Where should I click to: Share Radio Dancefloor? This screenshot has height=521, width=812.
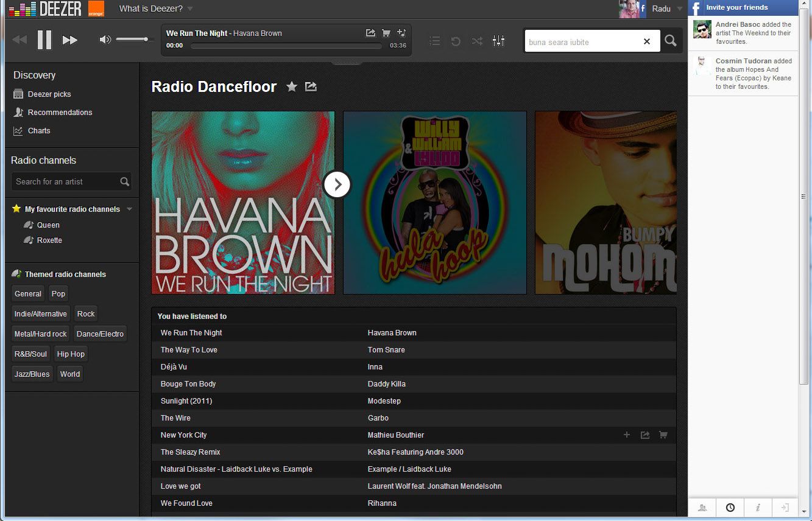click(x=311, y=86)
